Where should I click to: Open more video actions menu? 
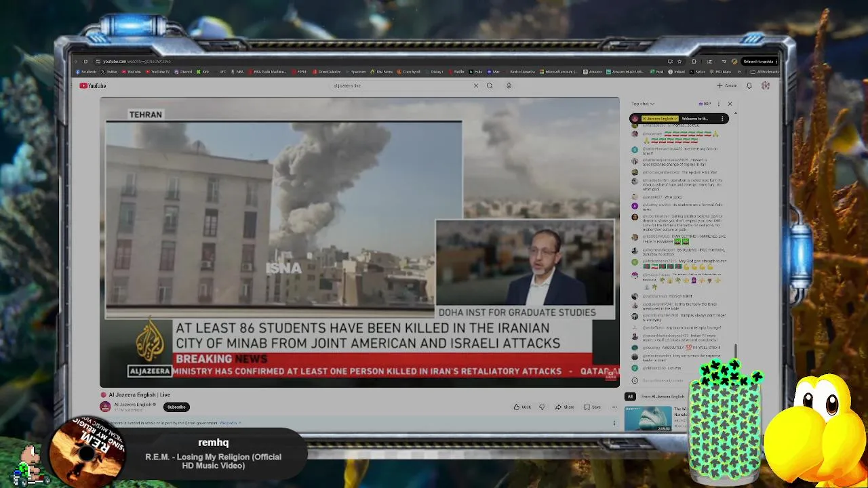click(614, 407)
